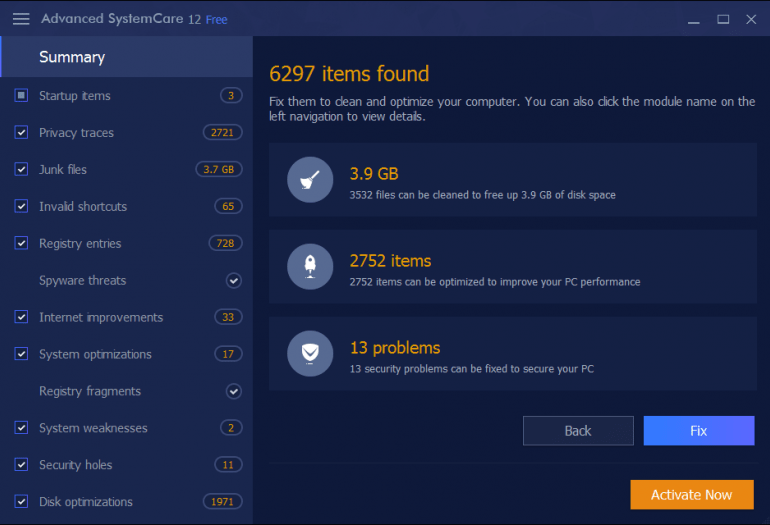Click the Fix button
Image resolution: width=770 pixels, height=525 pixels.
pyautogui.click(x=699, y=431)
